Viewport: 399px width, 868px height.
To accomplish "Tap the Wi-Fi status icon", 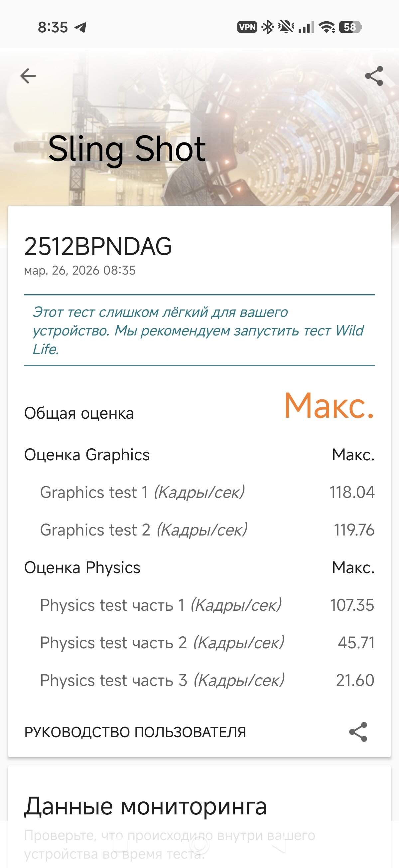I will [327, 27].
